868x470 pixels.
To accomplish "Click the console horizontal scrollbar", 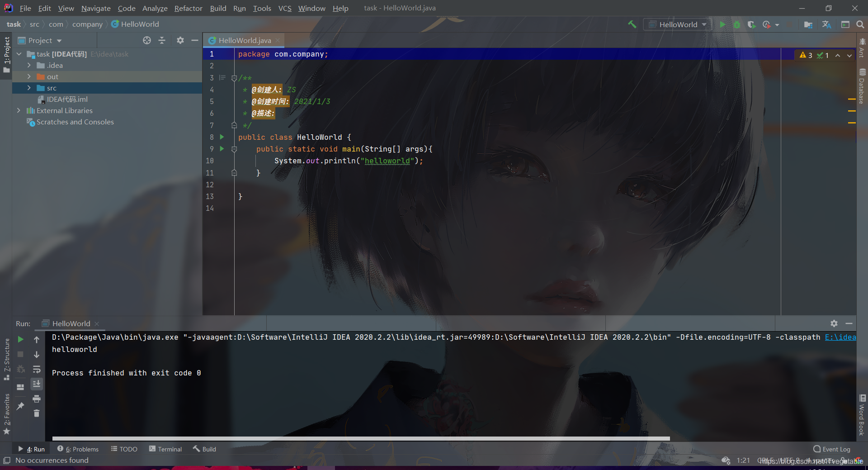I will (361, 438).
